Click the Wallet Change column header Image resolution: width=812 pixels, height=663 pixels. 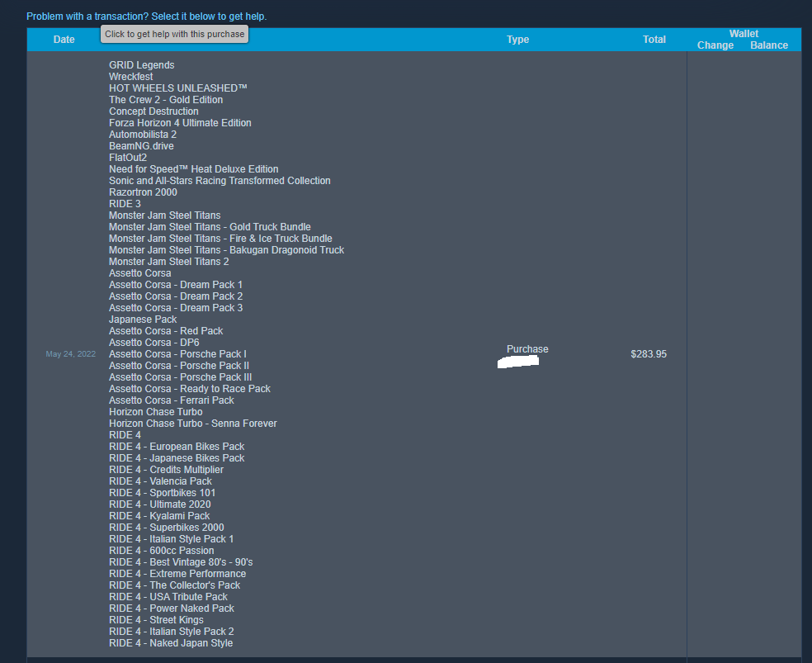click(x=715, y=45)
